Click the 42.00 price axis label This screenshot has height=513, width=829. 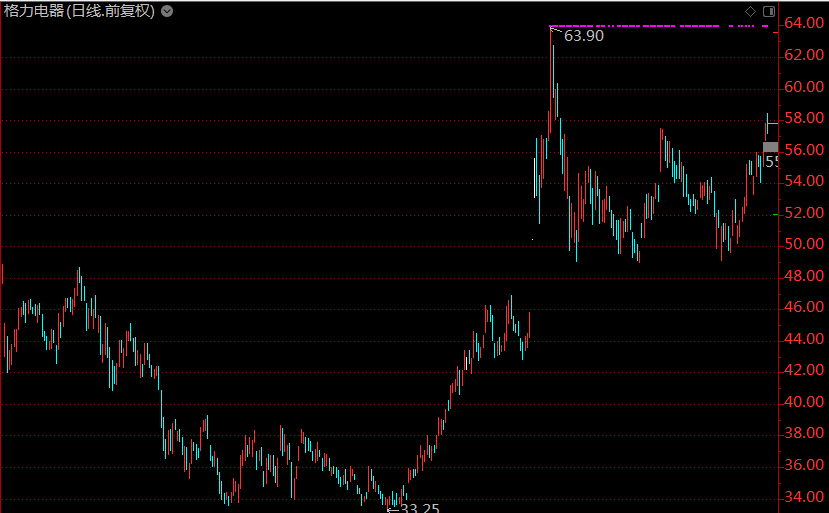(803, 371)
